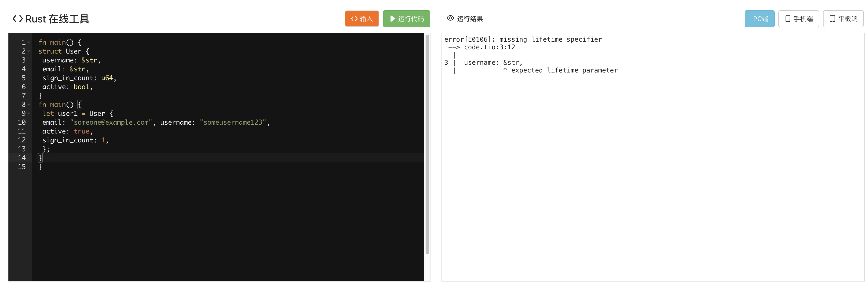Click the tablet outline icon in the view switcher

click(x=832, y=18)
